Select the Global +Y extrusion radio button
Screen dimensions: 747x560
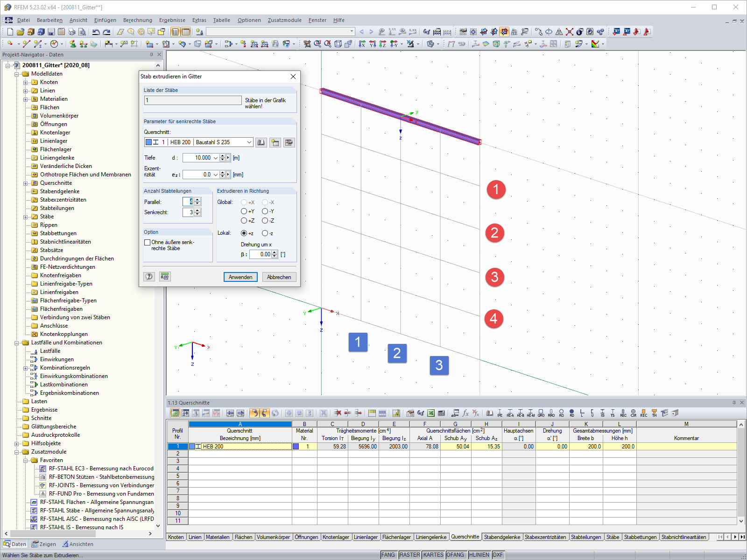coord(244,211)
